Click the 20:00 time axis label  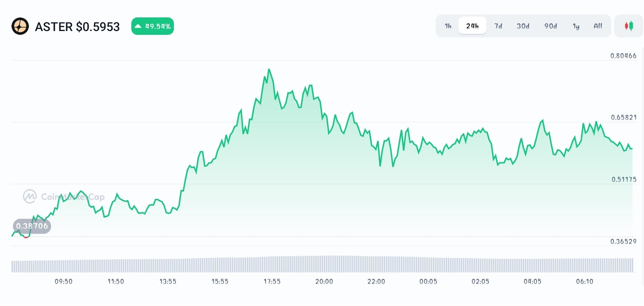click(x=324, y=281)
